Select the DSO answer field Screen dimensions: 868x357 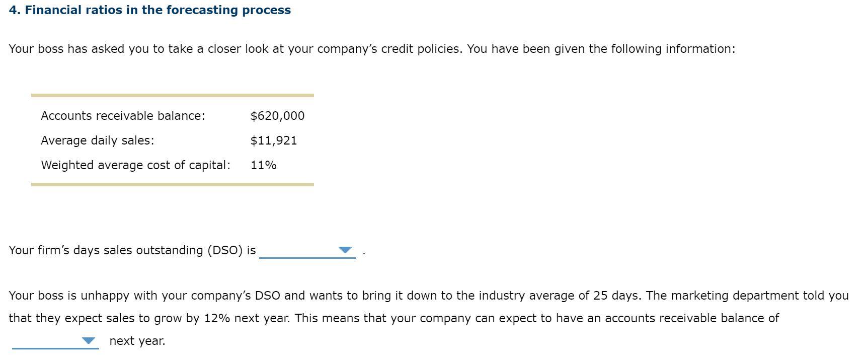pos(307,250)
